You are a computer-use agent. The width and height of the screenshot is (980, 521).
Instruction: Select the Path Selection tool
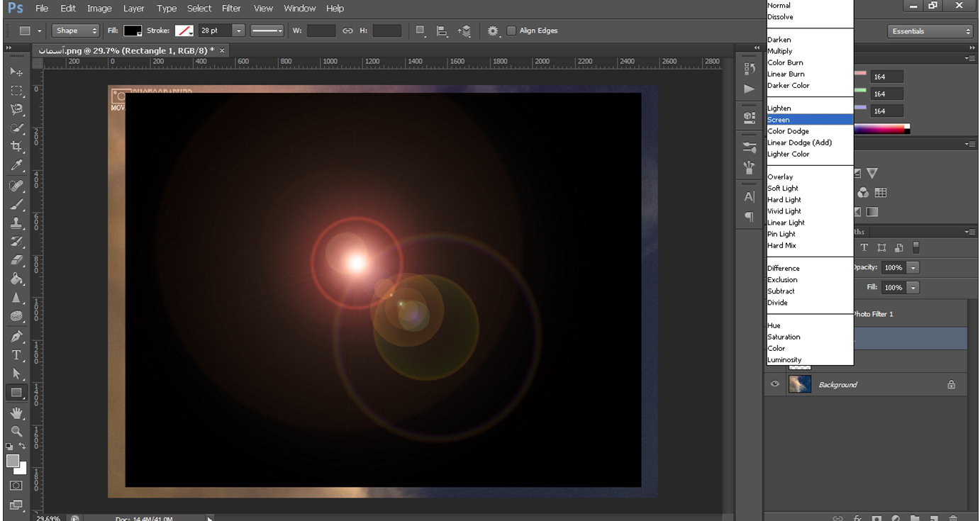coord(16,374)
